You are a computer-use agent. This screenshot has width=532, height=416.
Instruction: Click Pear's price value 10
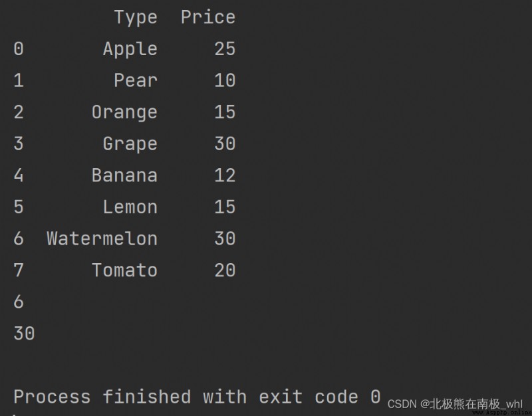(x=225, y=80)
